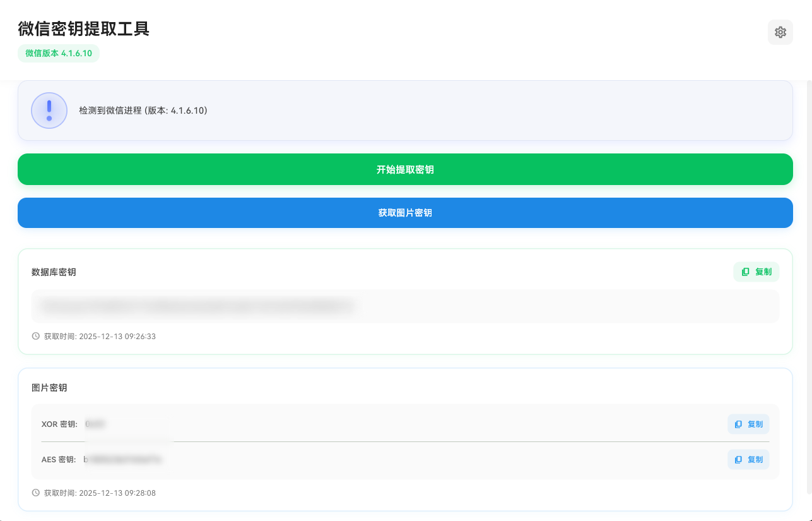812x521 pixels.
Task: Click the database key 获取时间 timestamp text
Action: [100, 337]
